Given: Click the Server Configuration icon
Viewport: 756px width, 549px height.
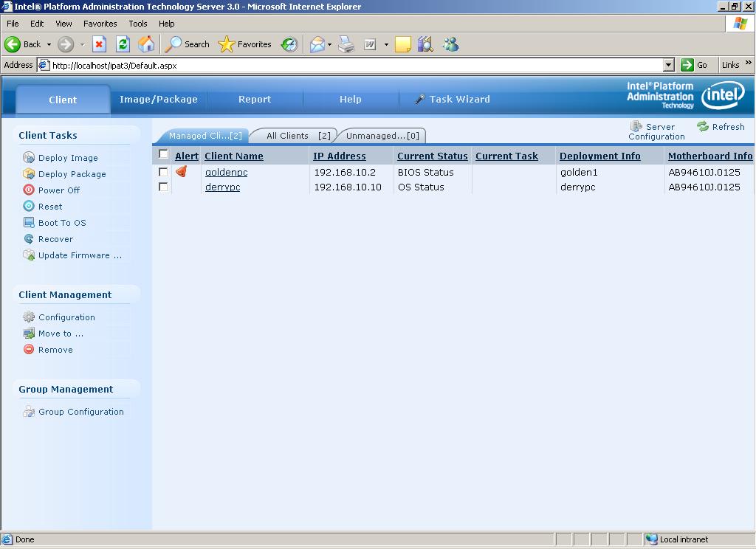Looking at the screenshot, I should click(636, 127).
